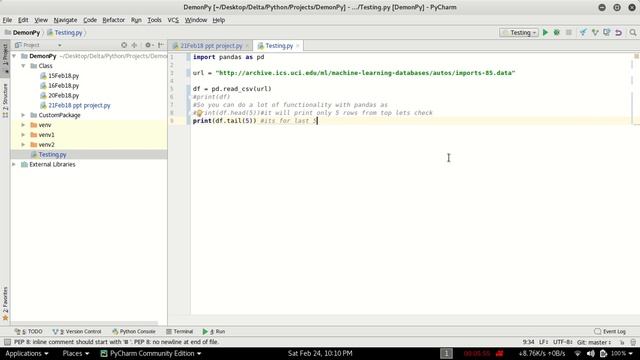This screenshot has width=640, height=360.
Task: Click the battery icon in system tray
Action: [603, 353]
